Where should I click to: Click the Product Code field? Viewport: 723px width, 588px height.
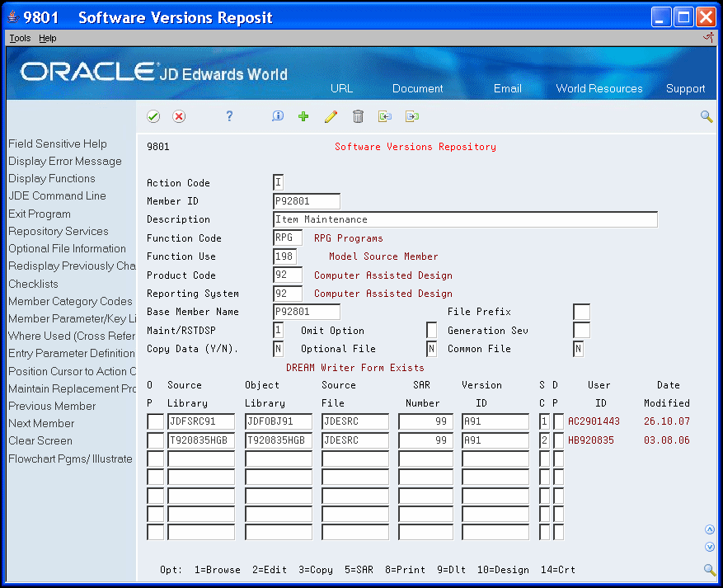[x=288, y=275]
